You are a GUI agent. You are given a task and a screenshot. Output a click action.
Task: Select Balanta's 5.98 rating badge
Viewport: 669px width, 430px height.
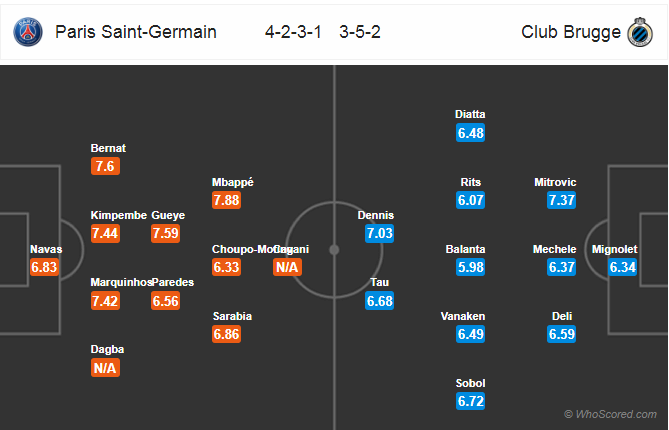(471, 267)
